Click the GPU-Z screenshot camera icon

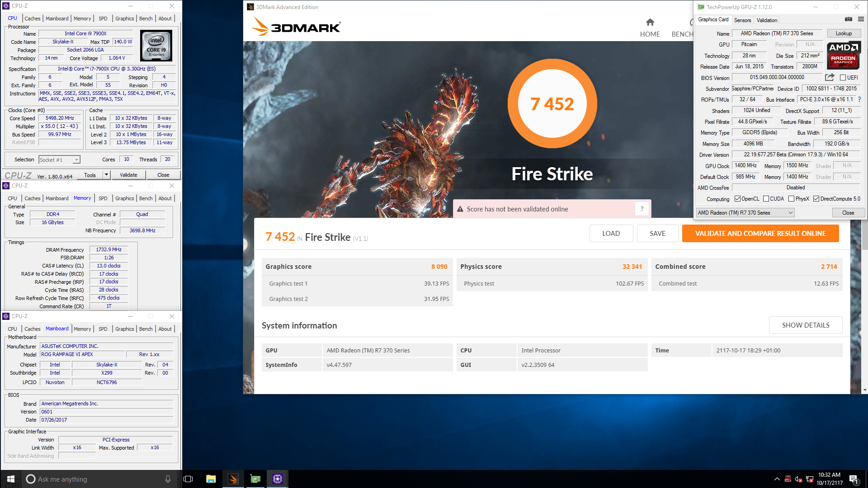point(849,19)
